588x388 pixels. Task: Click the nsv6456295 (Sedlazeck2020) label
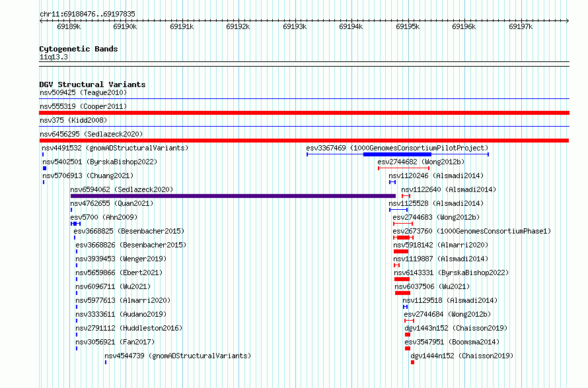click(x=91, y=134)
